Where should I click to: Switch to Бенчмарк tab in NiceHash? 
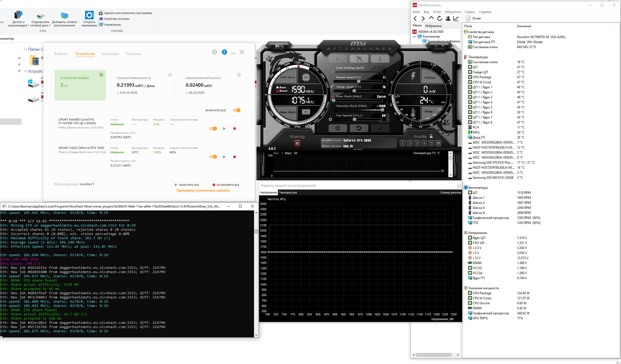pos(110,54)
